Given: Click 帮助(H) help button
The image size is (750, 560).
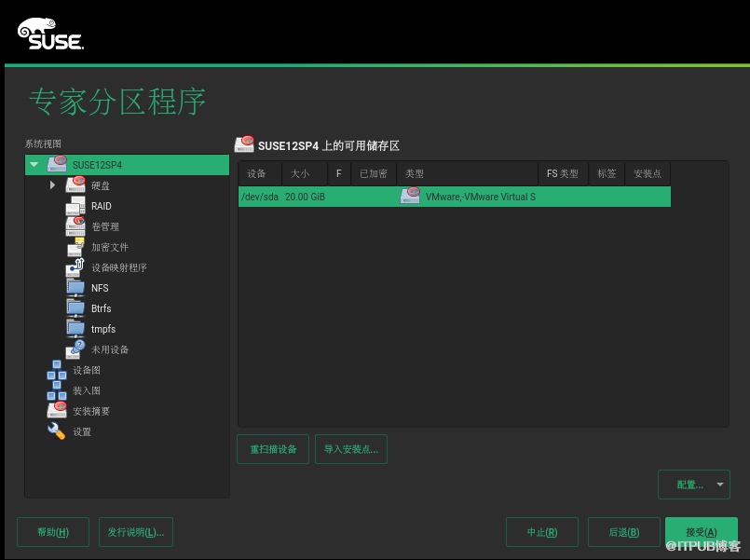Looking at the screenshot, I should tap(53, 532).
